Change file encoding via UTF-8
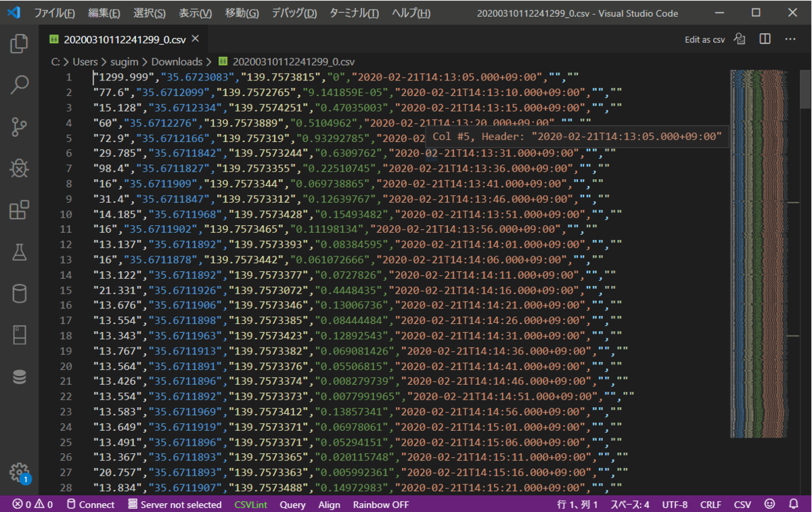The height and width of the screenshot is (512, 812). pyautogui.click(x=675, y=505)
